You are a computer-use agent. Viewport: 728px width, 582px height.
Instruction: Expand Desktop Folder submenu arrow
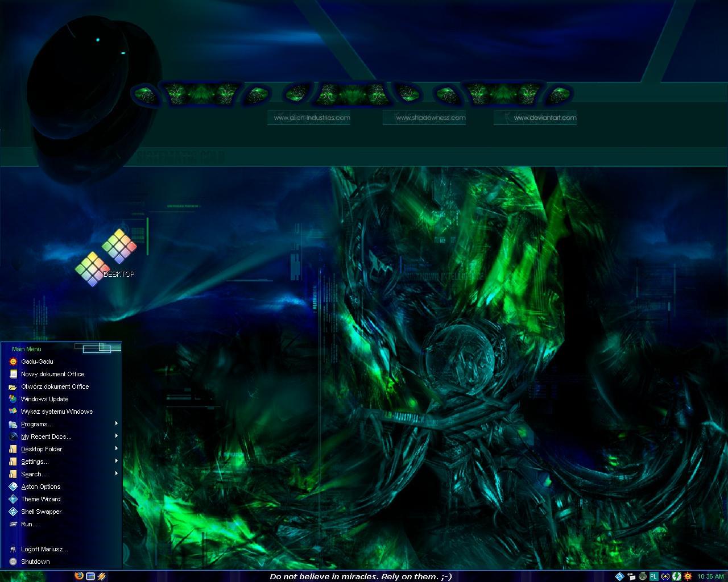[116, 448]
